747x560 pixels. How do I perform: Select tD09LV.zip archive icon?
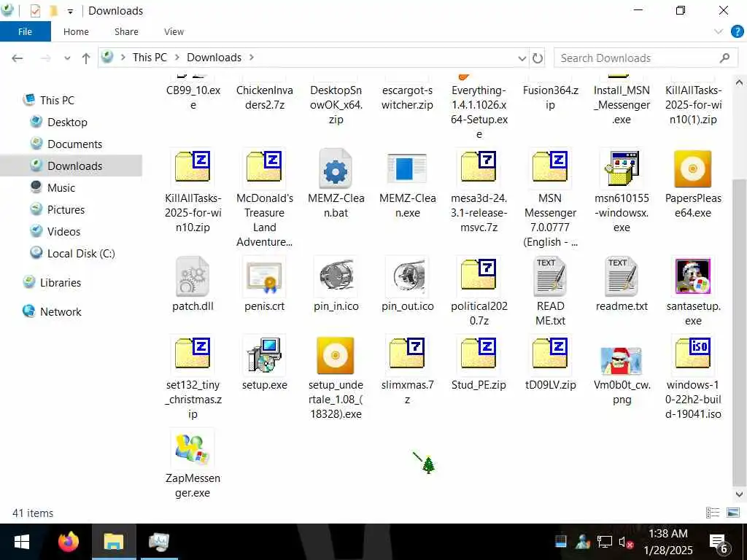coord(550,354)
